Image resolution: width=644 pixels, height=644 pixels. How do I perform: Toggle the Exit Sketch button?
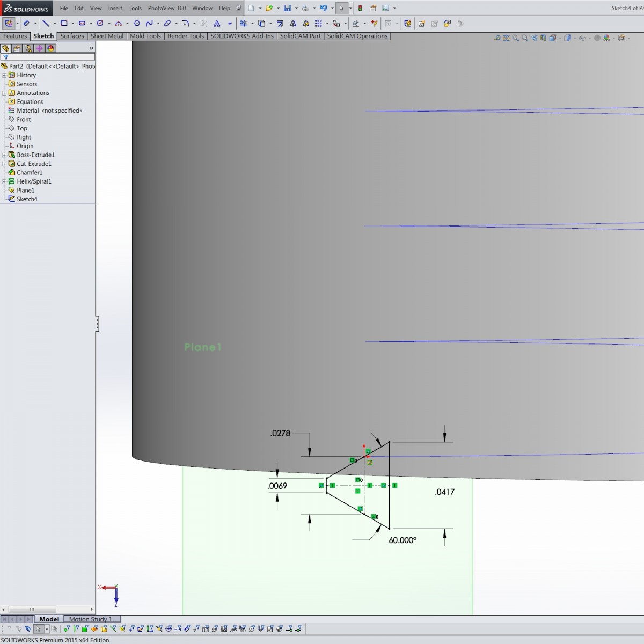9,24
